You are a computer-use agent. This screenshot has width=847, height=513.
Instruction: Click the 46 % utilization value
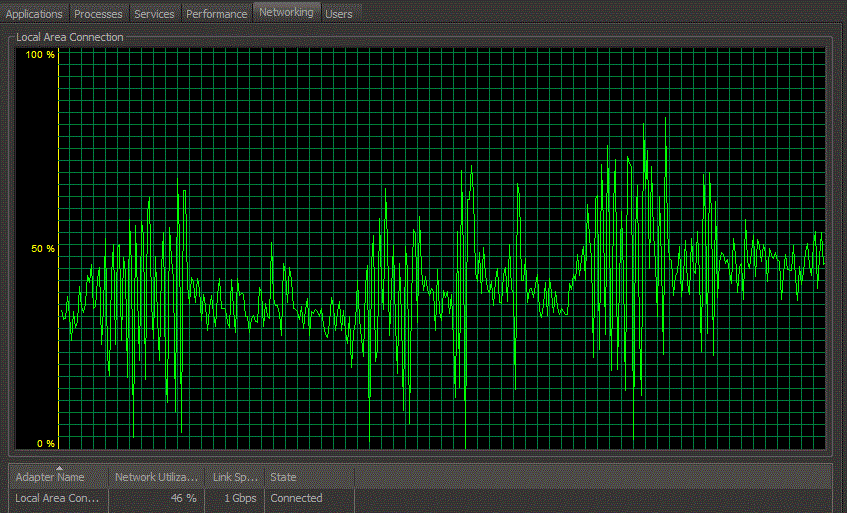coord(184,498)
